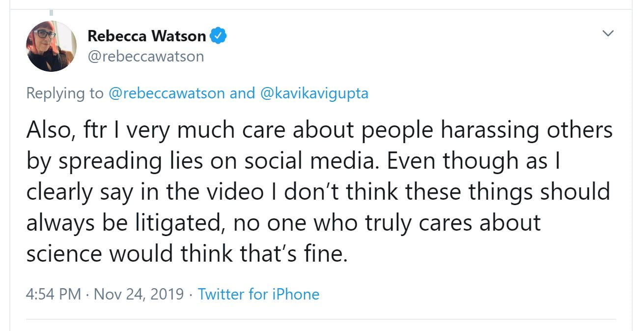This screenshot has height=331, width=644.
Task: Open the Twitter for iPhone source link
Action: tap(258, 294)
